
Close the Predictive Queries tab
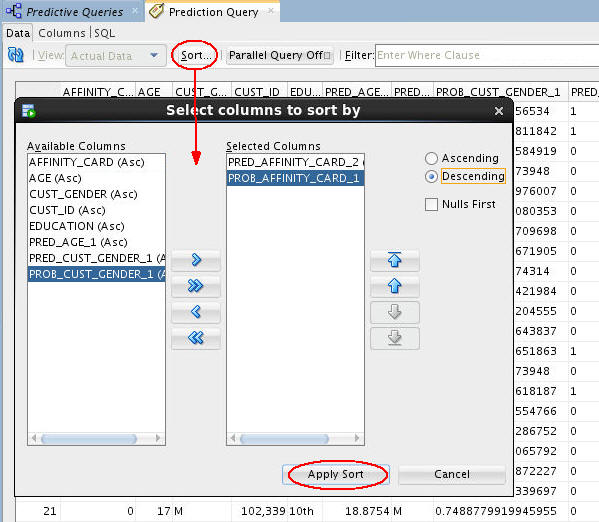pos(135,11)
